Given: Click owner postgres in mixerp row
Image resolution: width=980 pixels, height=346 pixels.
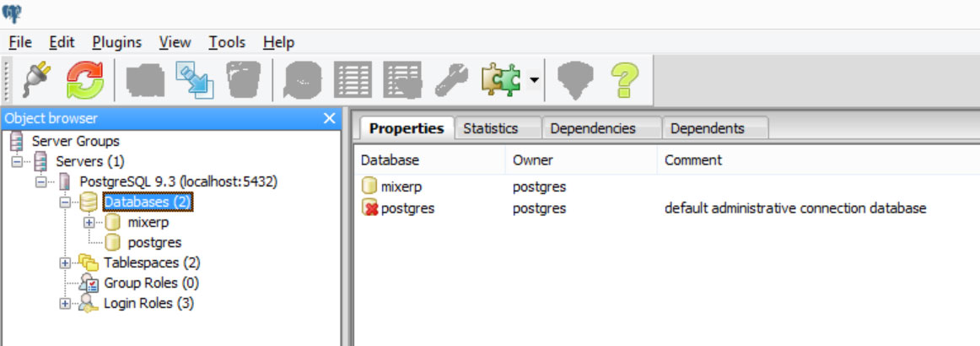Looking at the screenshot, I should [540, 187].
